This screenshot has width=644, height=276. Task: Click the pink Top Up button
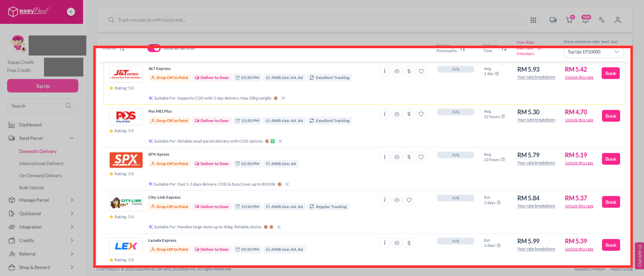click(43, 86)
